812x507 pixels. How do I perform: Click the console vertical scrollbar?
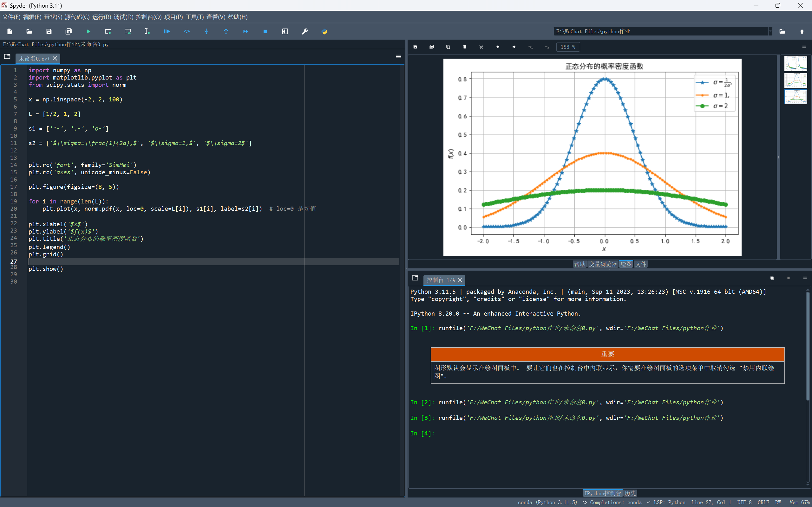click(x=808, y=345)
